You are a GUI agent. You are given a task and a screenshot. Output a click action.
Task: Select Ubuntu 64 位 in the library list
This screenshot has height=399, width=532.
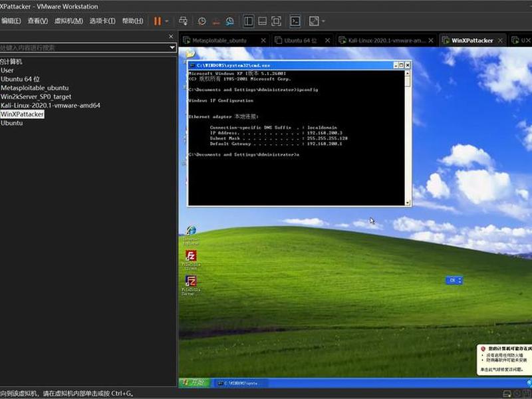click(20, 79)
